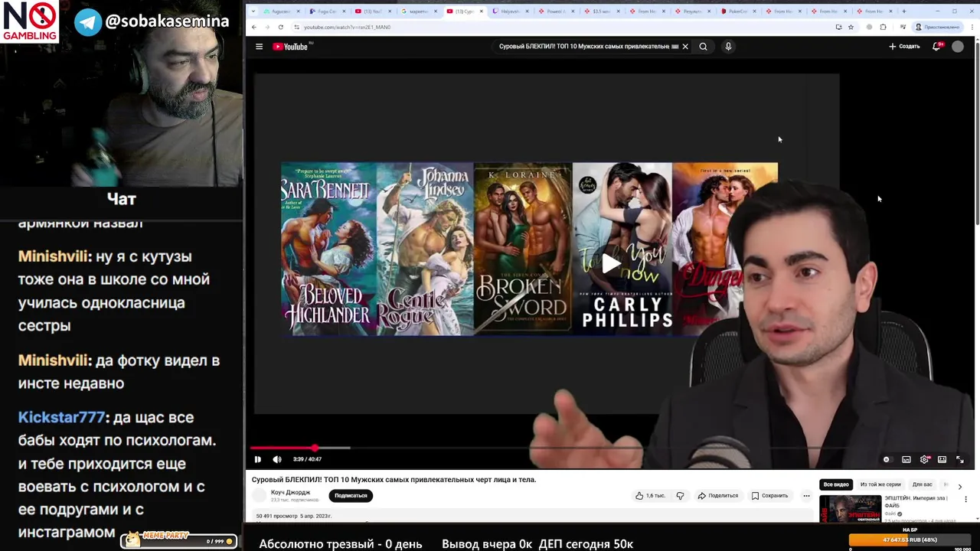Save the video with Сохранить
The height and width of the screenshot is (551, 980).
769,495
